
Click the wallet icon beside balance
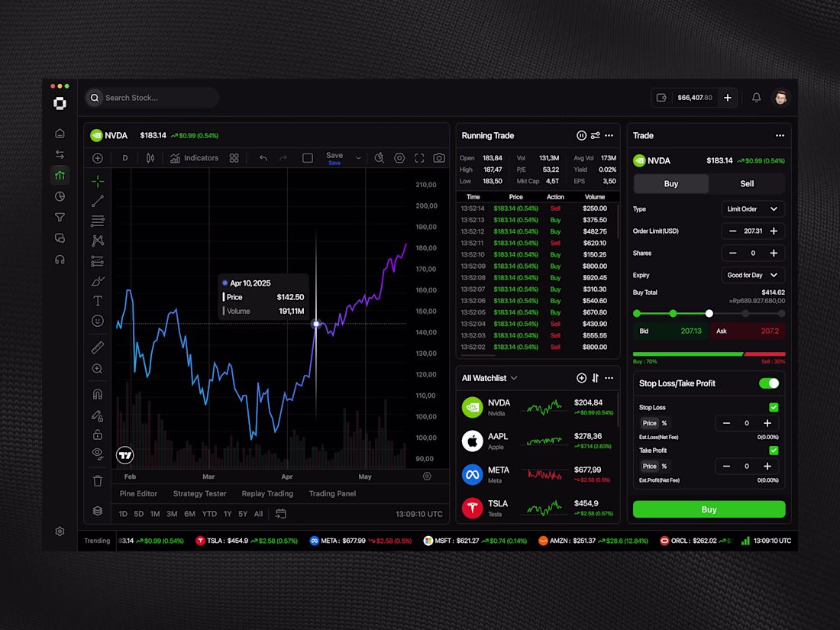click(661, 98)
